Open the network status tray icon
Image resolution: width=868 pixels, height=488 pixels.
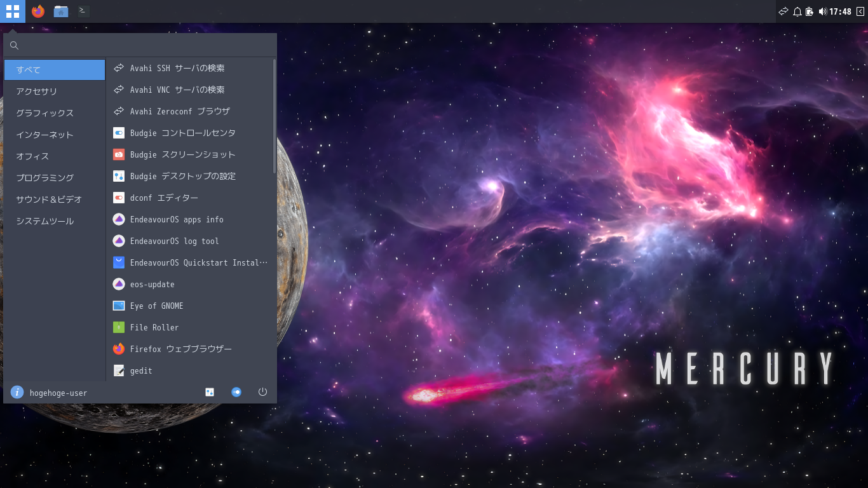783,11
